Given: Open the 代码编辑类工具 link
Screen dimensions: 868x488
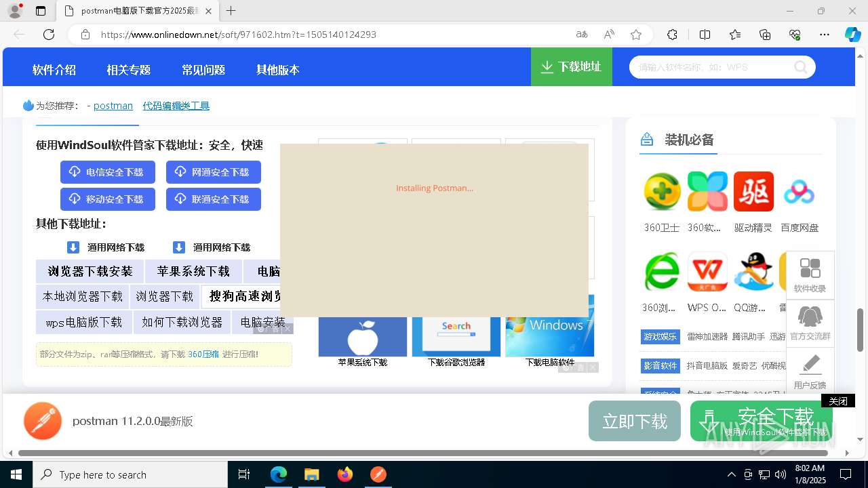Looking at the screenshot, I should point(176,106).
